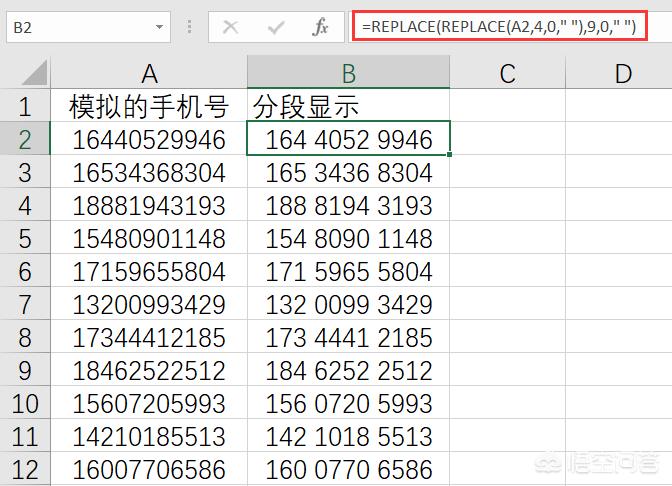Click cell containing 17344412185

[x=149, y=336]
